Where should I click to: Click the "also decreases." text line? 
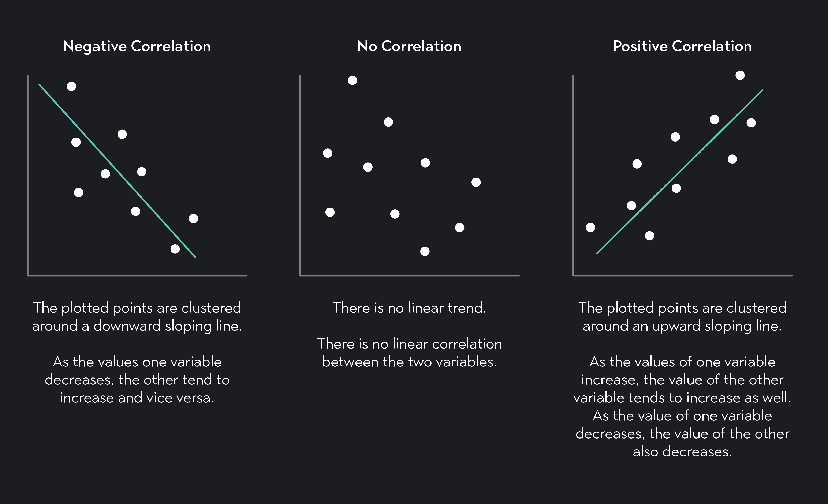click(x=682, y=451)
